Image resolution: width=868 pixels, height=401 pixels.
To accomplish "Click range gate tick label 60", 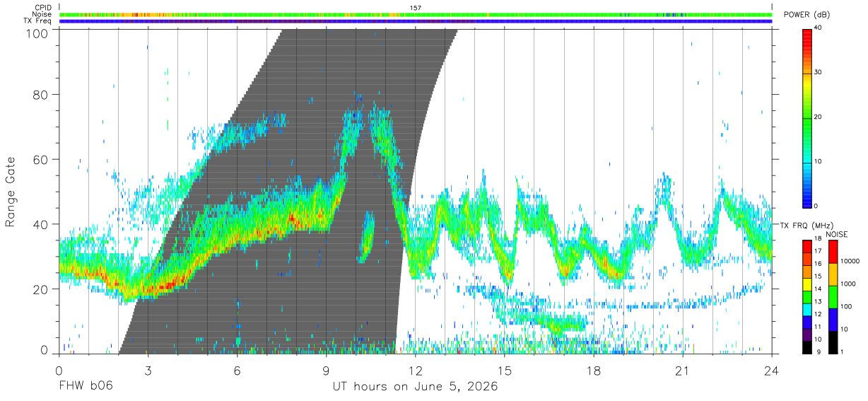I will (41, 159).
